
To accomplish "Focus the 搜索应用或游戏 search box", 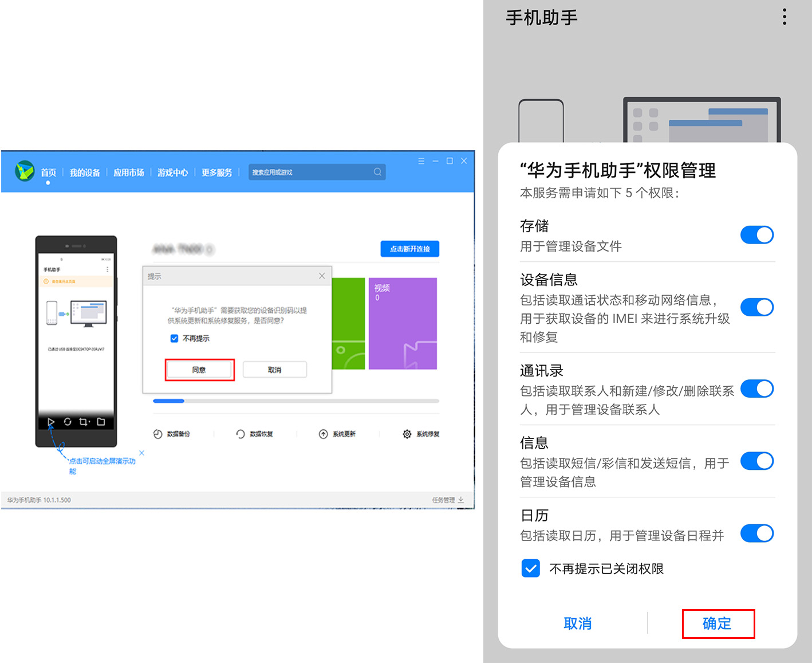I will point(317,172).
